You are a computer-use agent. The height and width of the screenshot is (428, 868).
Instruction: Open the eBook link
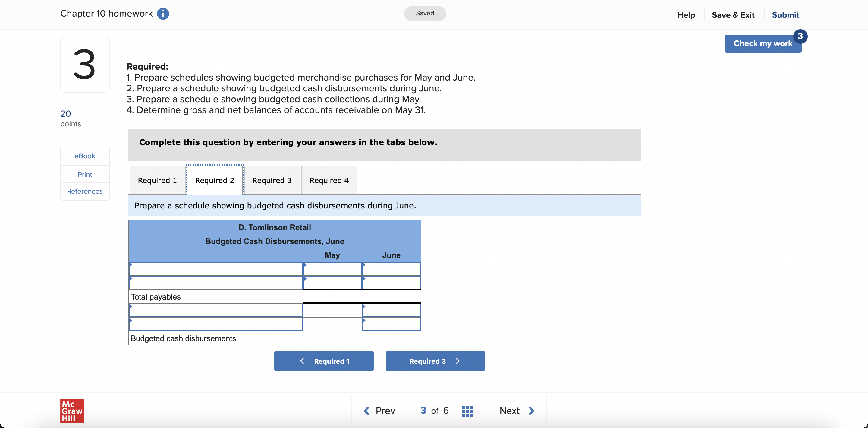click(x=85, y=156)
